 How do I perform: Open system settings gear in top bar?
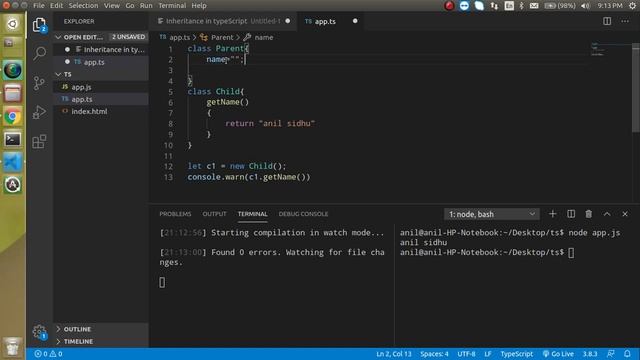[x=632, y=6]
